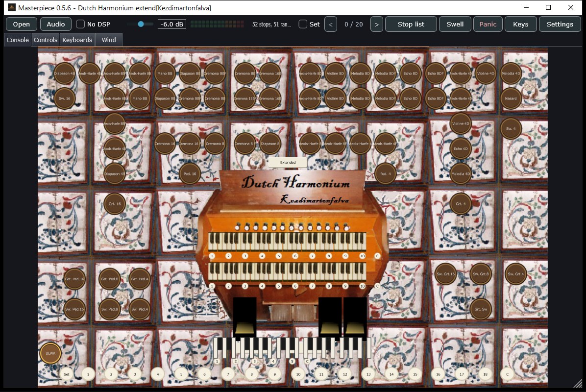Click the leftmost swell pedal

point(245,317)
